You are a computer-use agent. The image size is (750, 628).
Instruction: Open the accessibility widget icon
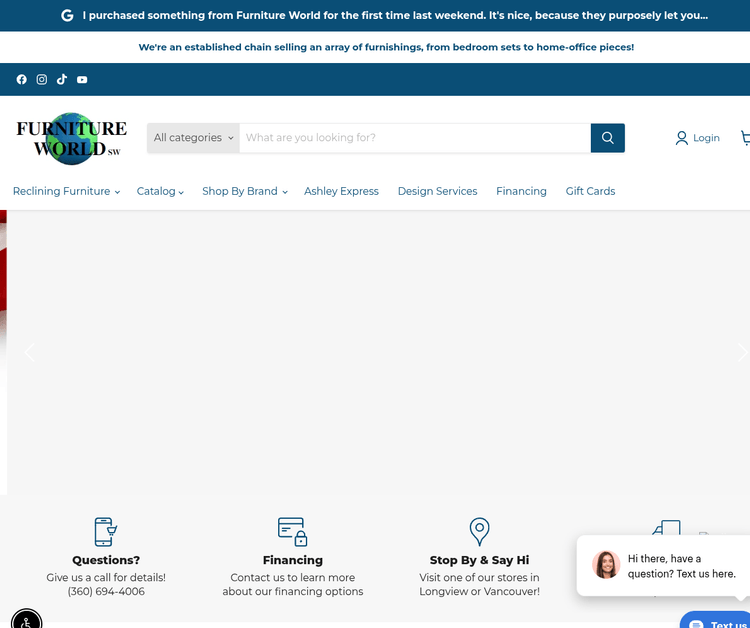pos(26,621)
